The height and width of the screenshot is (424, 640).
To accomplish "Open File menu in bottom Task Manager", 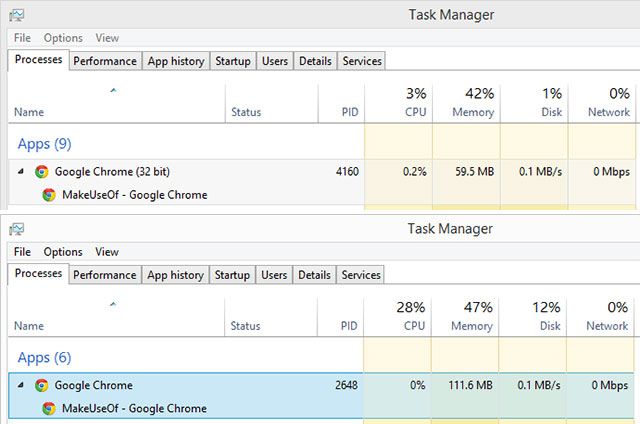I will point(22,252).
